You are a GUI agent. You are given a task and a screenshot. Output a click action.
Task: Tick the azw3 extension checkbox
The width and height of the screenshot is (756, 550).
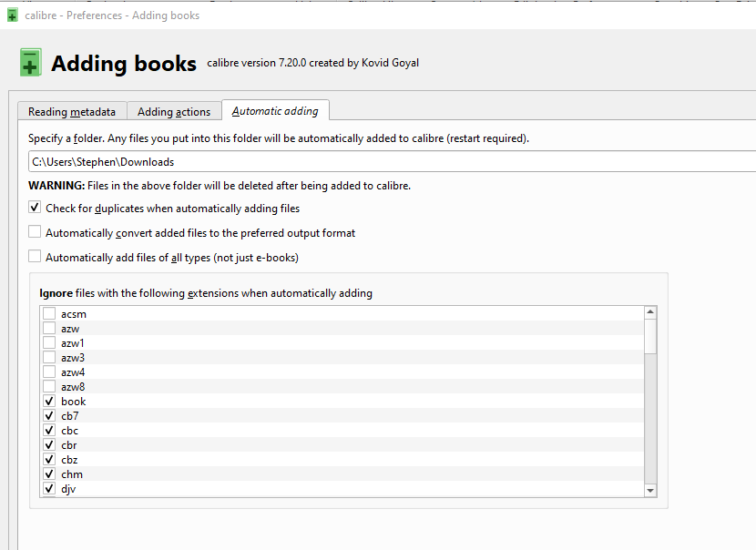pos(49,358)
